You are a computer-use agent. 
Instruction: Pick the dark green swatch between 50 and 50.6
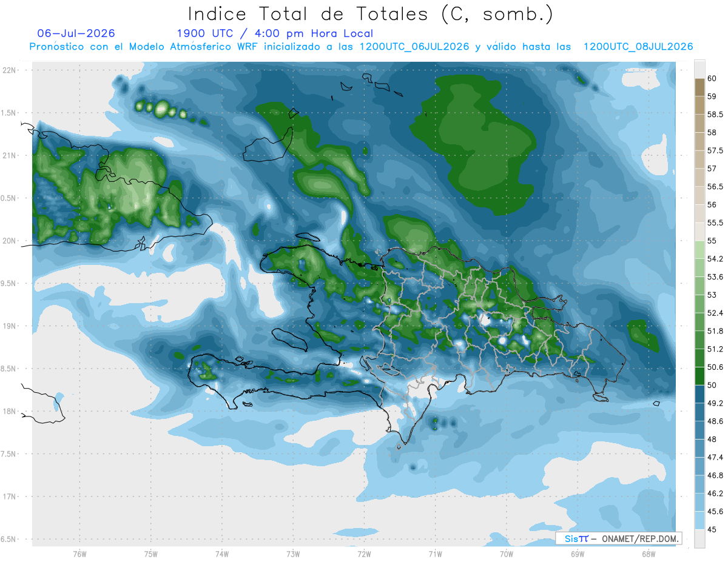(699, 376)
